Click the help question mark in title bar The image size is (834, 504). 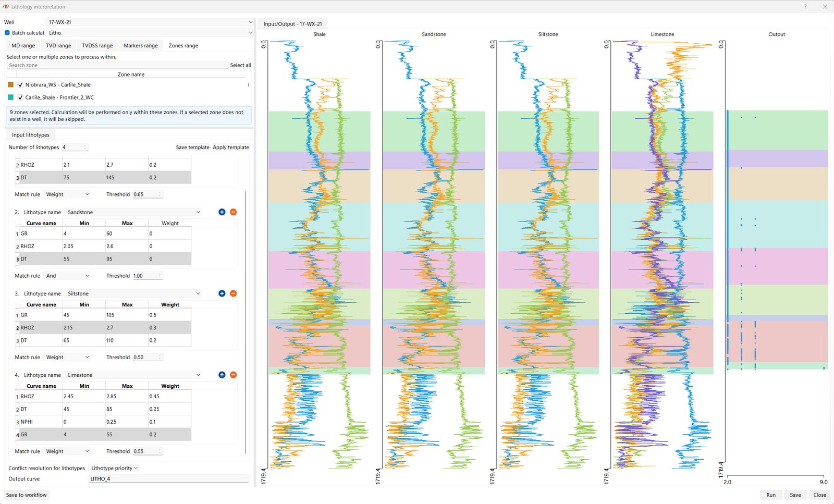pos(805,7)
